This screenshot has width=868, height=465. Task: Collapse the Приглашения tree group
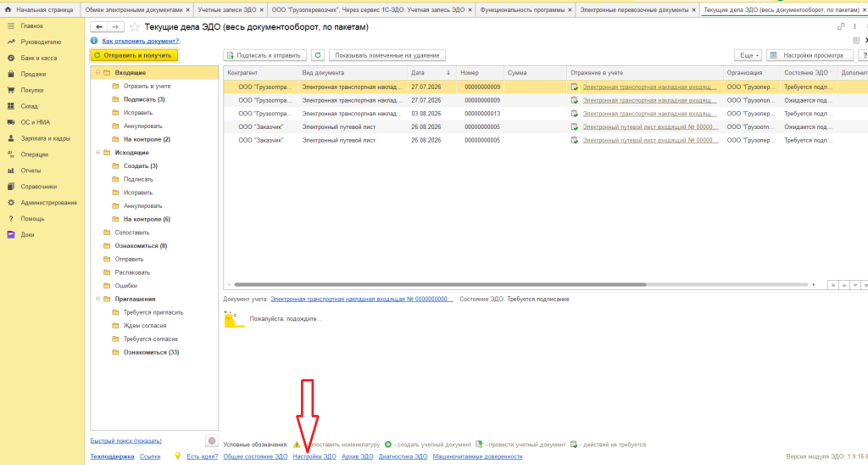click(x=97, y=299)
